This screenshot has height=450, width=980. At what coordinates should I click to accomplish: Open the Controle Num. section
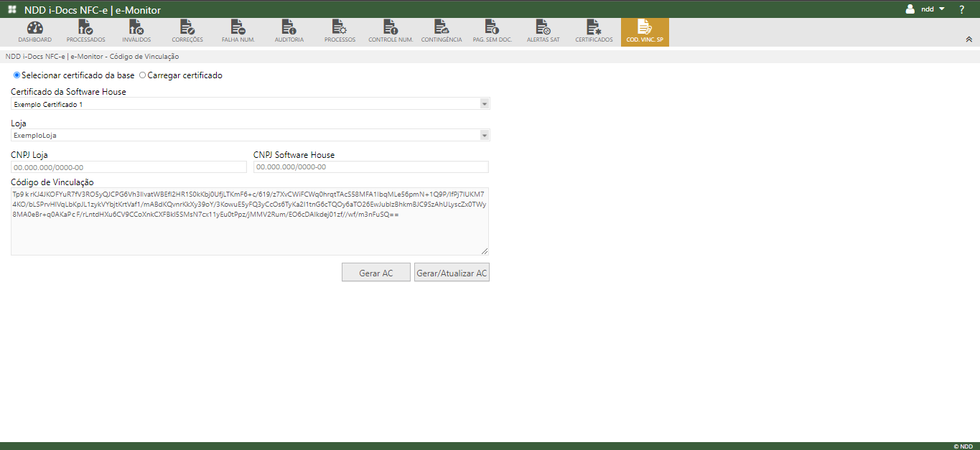391,32
